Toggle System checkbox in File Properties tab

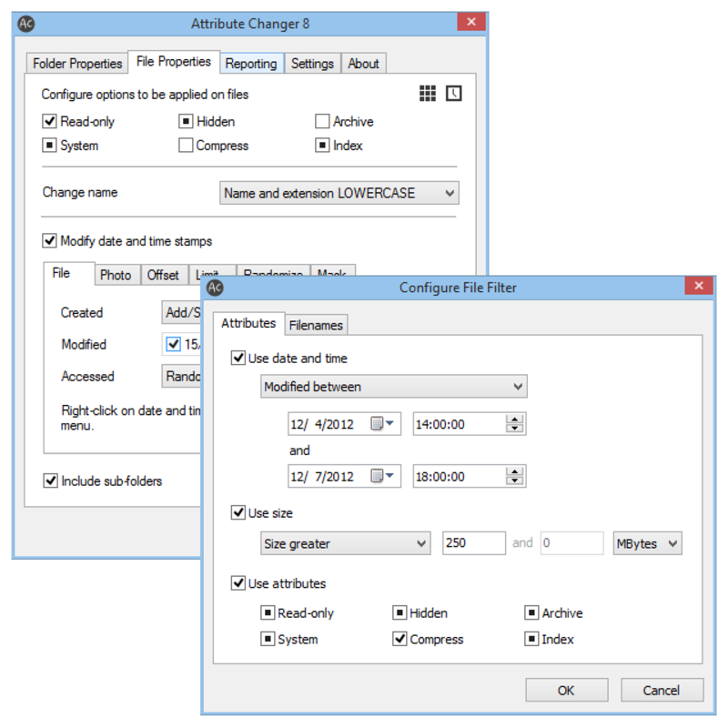point(50,146)
